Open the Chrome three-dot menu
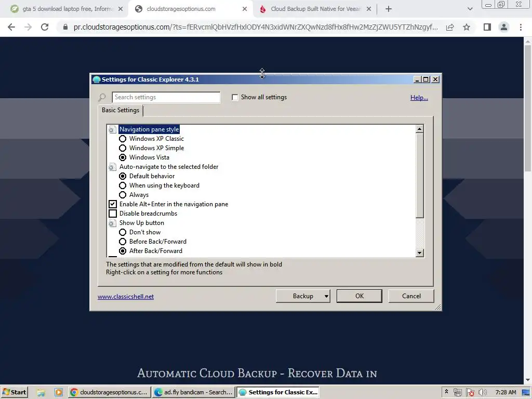The width and height of the screenshot is (532, 399). (x=521, y=27)
